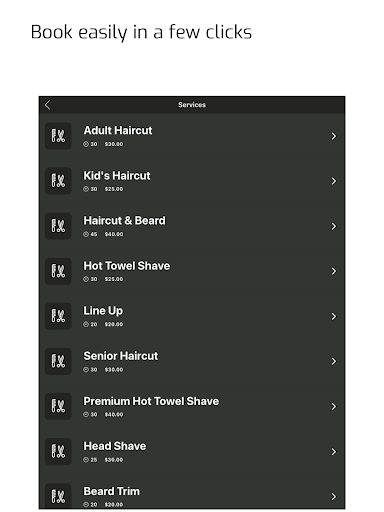Click the scissors icon beside Beard Trim
Viewport: 384px width, 512px height.
[58, 496]
